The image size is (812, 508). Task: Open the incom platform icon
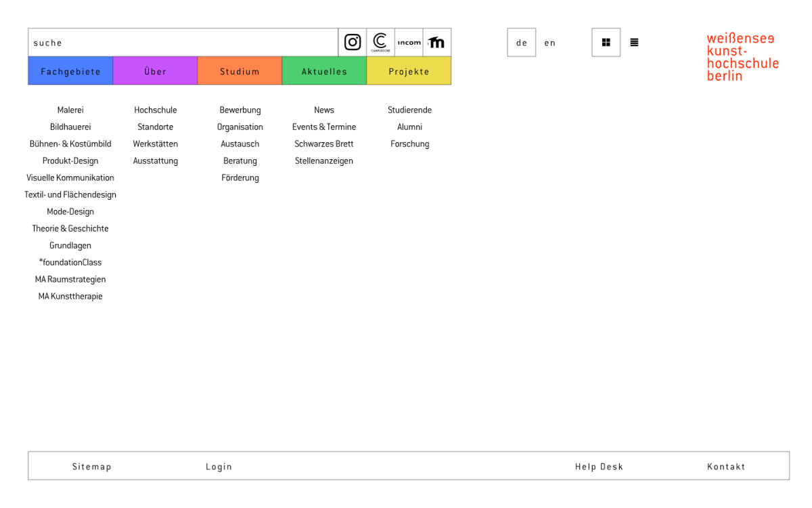[x=409, y=42]
